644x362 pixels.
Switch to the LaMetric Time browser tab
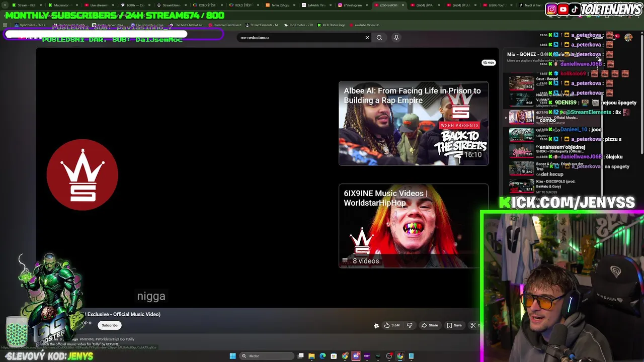click(316, 5)
